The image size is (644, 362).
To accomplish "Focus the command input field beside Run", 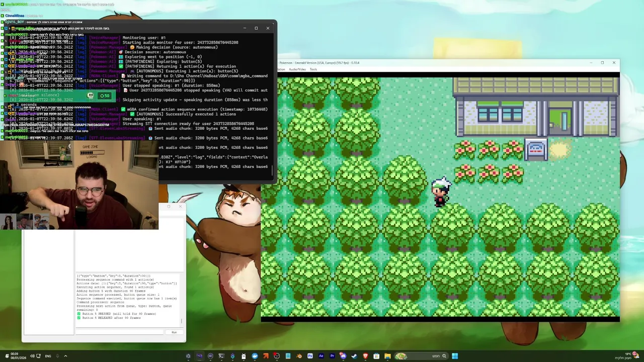I will 120,332.
